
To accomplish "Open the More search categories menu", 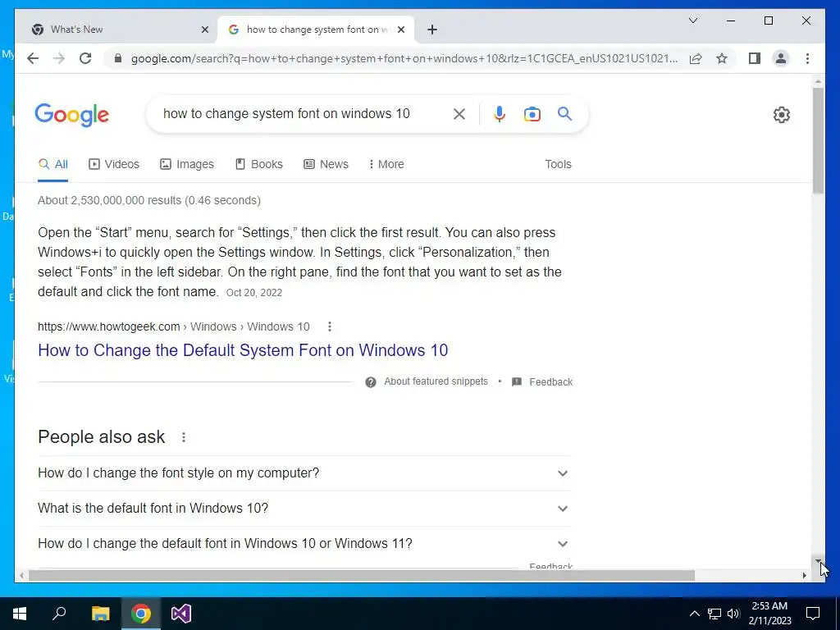I will [x=386, y=164].
